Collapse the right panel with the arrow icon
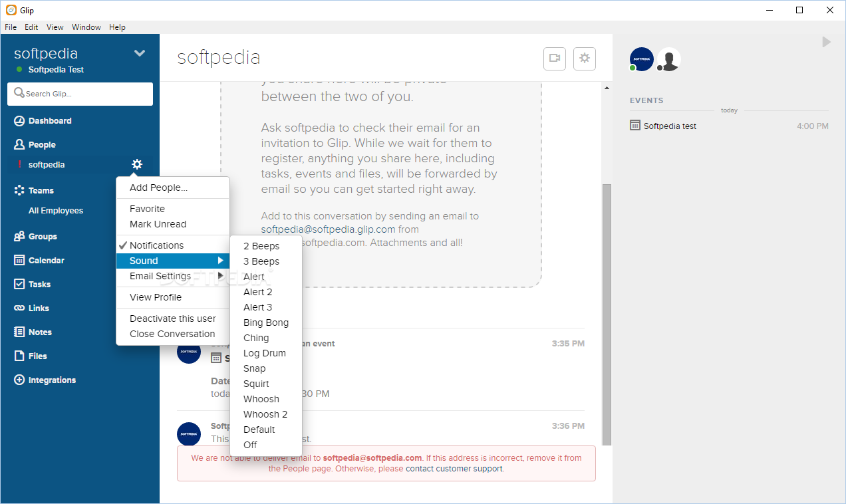Viewport: 846px width, 504px height. pos(826,42)
